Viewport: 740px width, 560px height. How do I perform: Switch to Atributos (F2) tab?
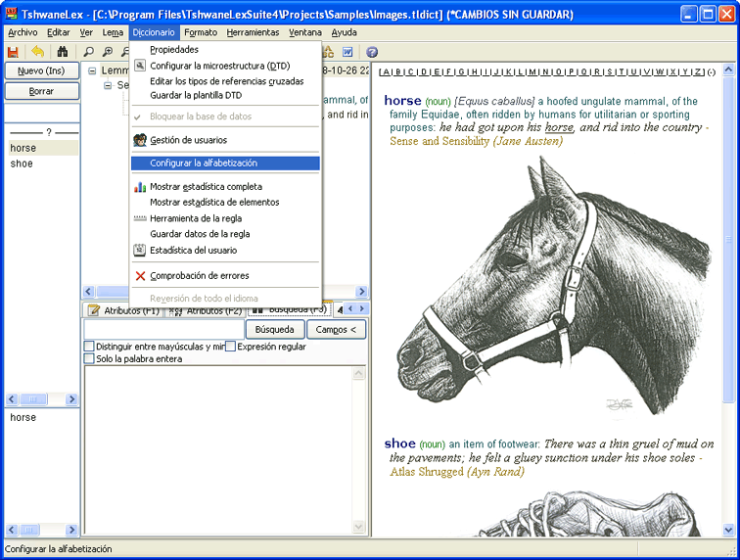click(x=206, y=310)
